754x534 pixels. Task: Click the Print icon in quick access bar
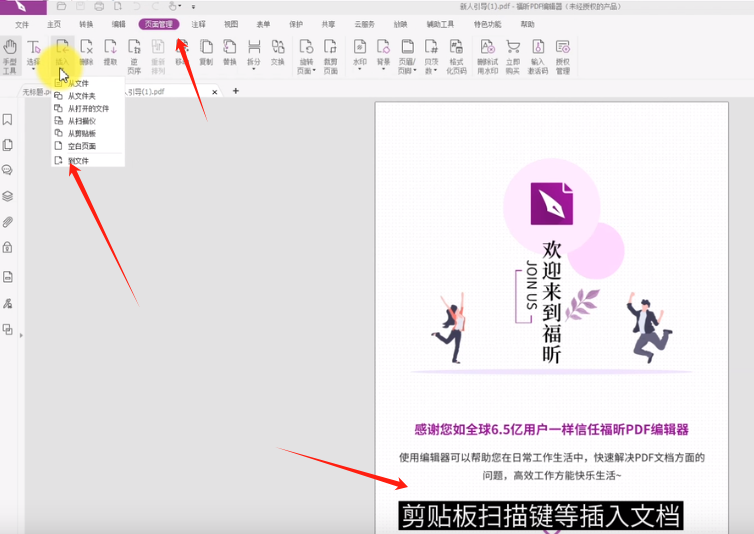[x=99, y=6]
